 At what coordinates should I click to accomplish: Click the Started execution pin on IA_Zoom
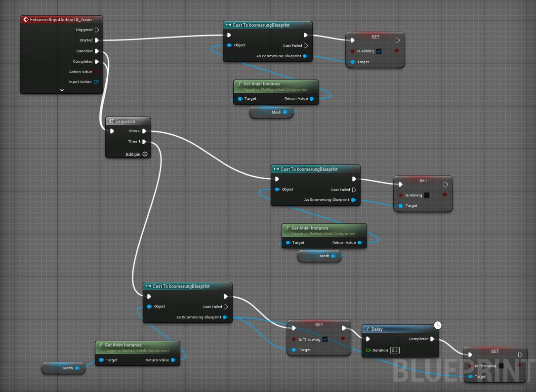(x=97, y=40)
